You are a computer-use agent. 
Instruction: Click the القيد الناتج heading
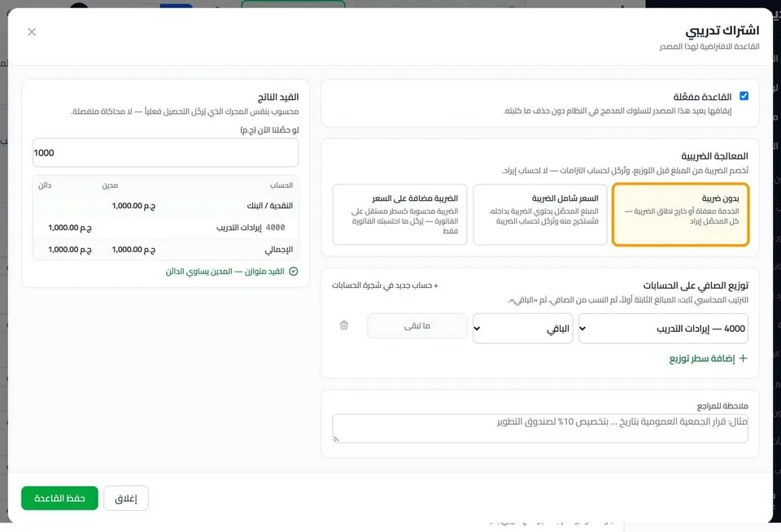(278, 97)
